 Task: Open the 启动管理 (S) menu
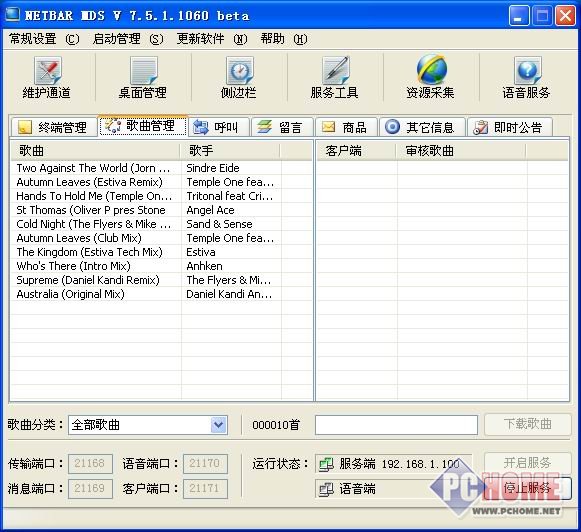tap(128, 39)
